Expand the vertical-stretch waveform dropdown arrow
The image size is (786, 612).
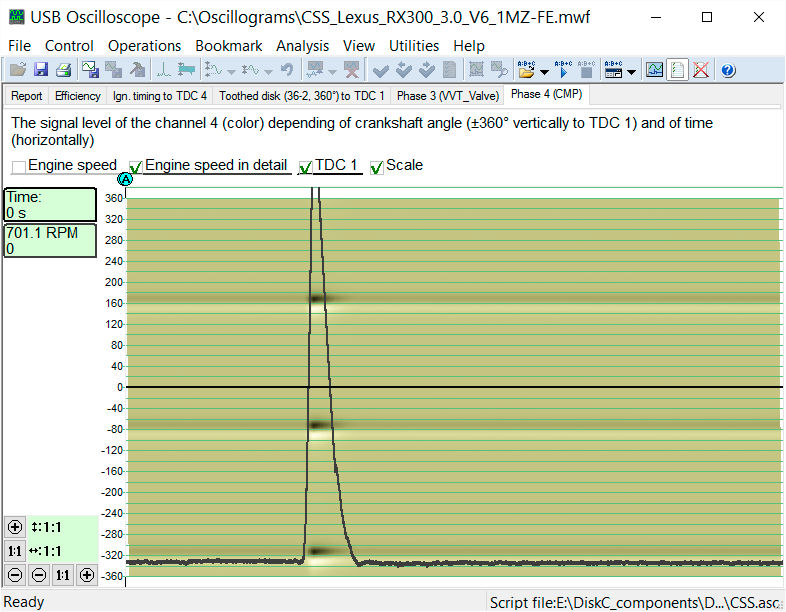(x=231, y=72)
